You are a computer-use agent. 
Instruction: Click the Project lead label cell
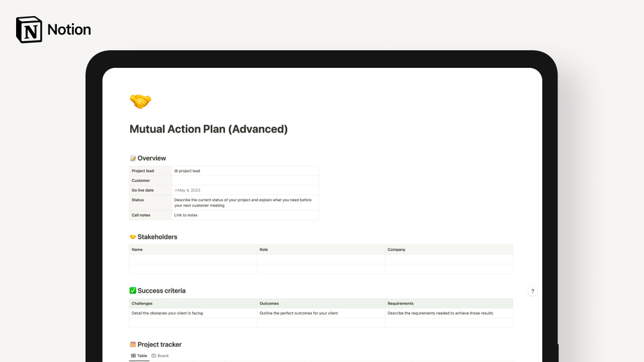(151, 170)
